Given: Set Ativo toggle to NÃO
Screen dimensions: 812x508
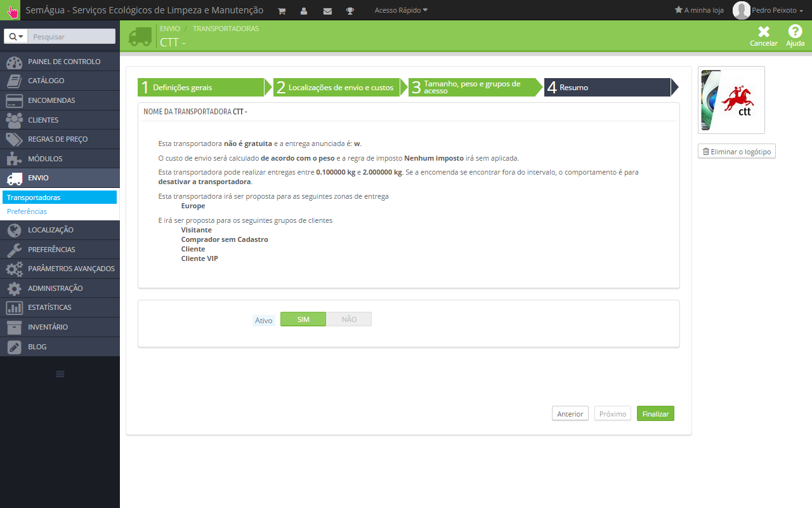Looking at the screenshot, I should coord(349,319).
